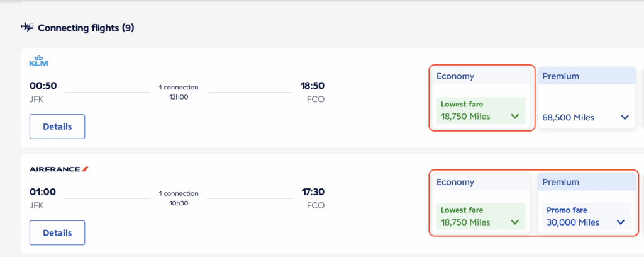Click the Air France '1 connection 10h30' label
This screenshot has width=644, height=257.
coord(179,198)
